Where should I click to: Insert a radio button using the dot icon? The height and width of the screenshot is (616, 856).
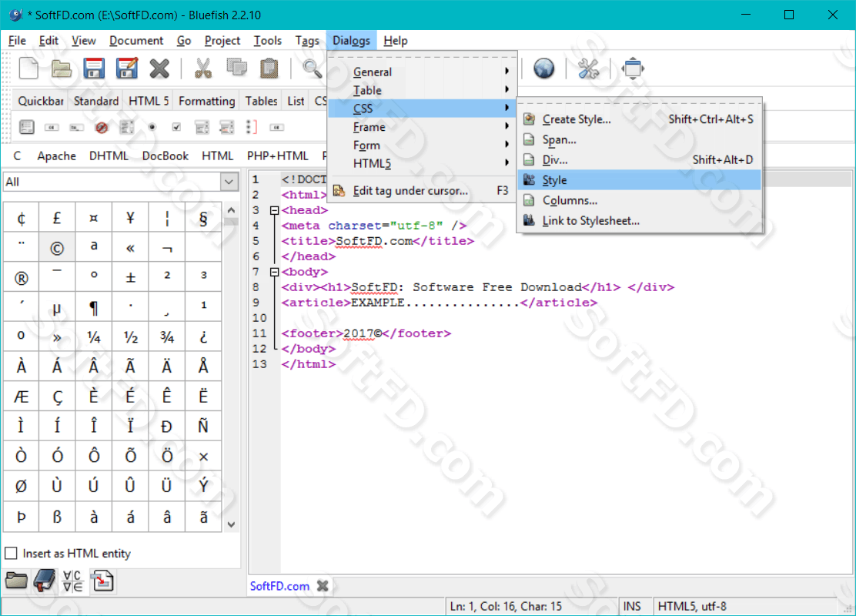point(152,127)
